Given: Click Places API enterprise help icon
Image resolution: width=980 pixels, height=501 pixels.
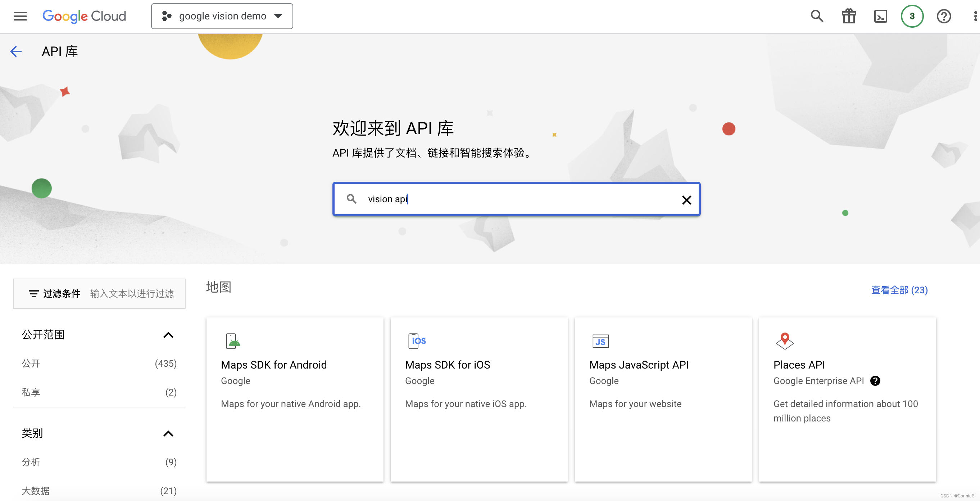Looking at the screenshot, I should [x=875, y=381].
